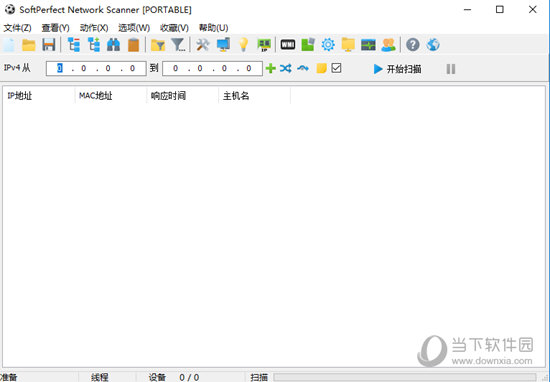The width and height of the screenshot is (550, 382).
Task: Sort by the 响应时间 column header
Action: [182, 96]
